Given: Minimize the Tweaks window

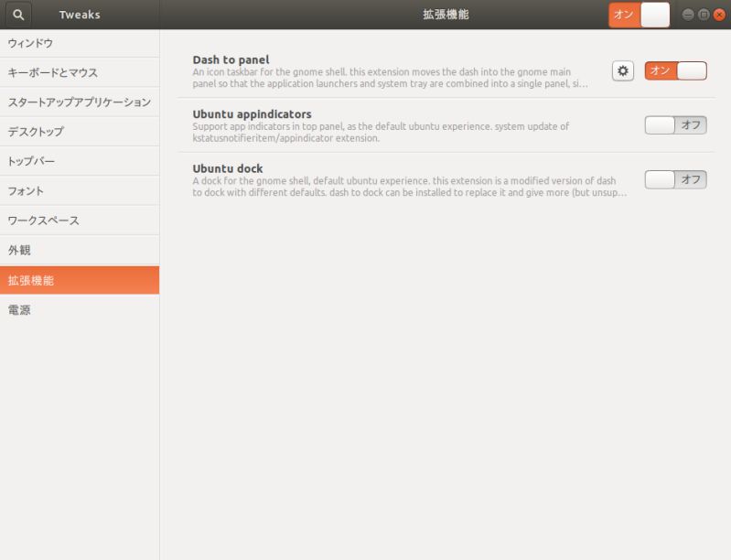Looking at the screenshot, I should 688,15.
